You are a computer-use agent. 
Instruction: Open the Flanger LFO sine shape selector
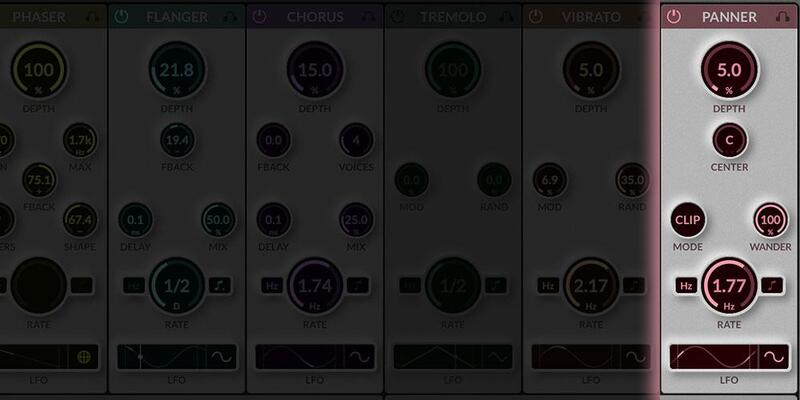(220, 356)
